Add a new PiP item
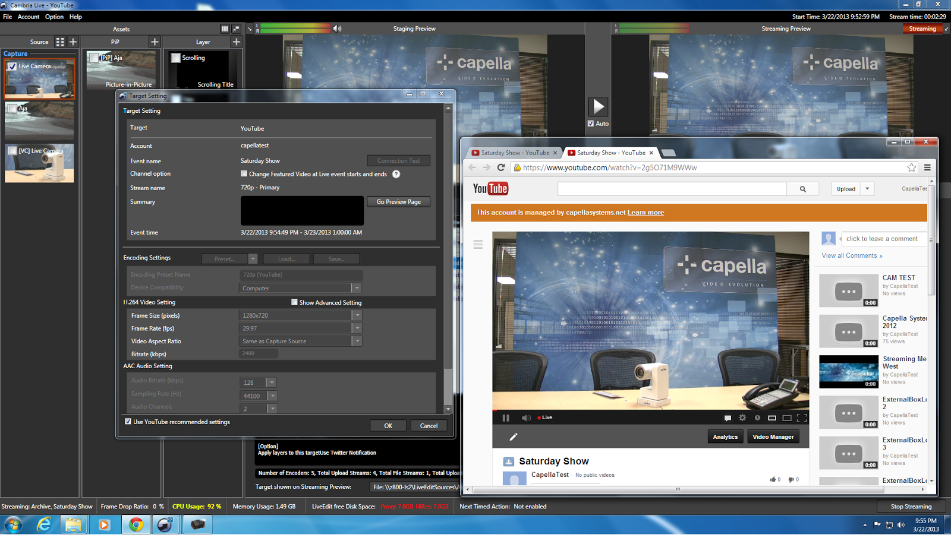951x560 pixels. click(x=155, y=42)
